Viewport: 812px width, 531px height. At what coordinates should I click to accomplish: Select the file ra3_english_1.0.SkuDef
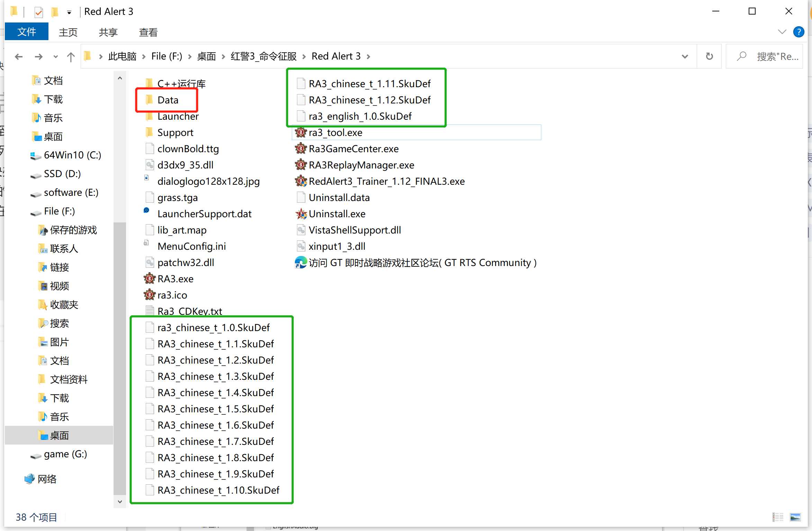pos(354,116)
